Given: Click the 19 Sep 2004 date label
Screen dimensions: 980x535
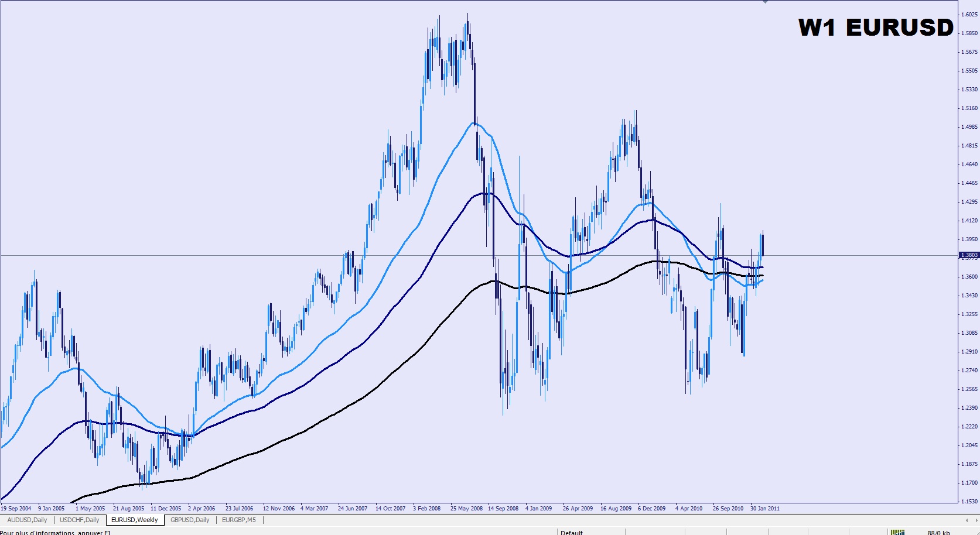Looking at the screenshot, I should (16, 509).
